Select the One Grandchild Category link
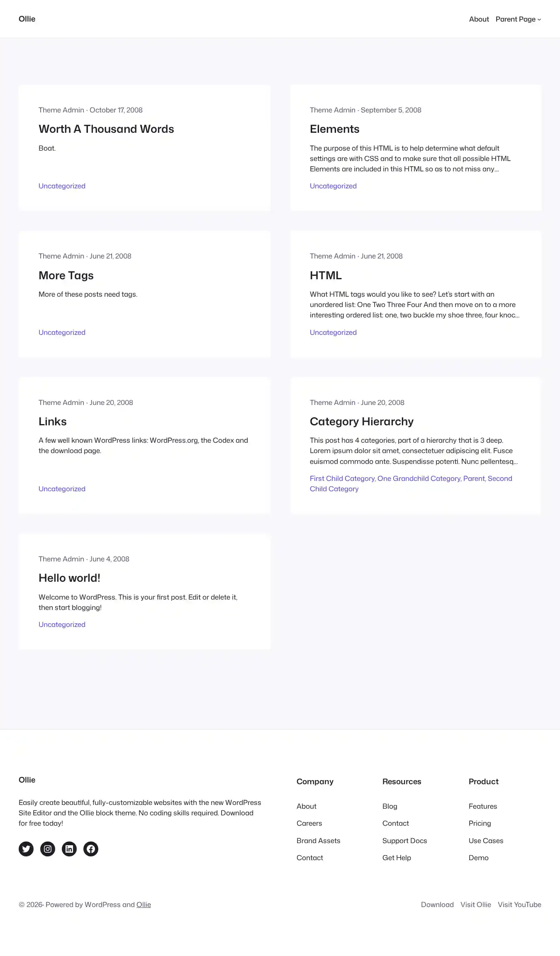 419,478
